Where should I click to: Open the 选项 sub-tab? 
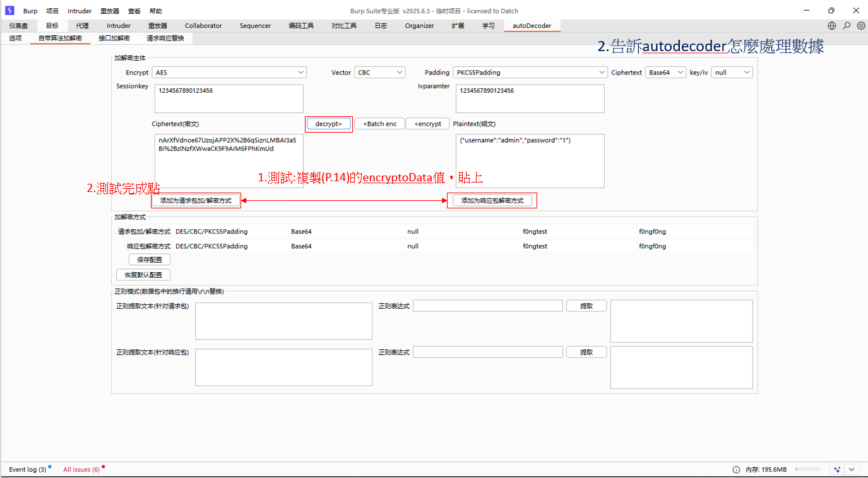point(15,39)
